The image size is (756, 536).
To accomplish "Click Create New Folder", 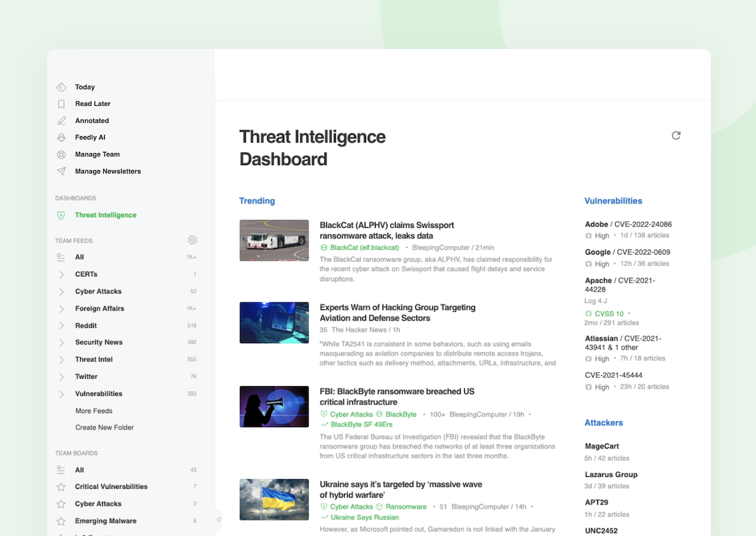I will pos(105,427).
